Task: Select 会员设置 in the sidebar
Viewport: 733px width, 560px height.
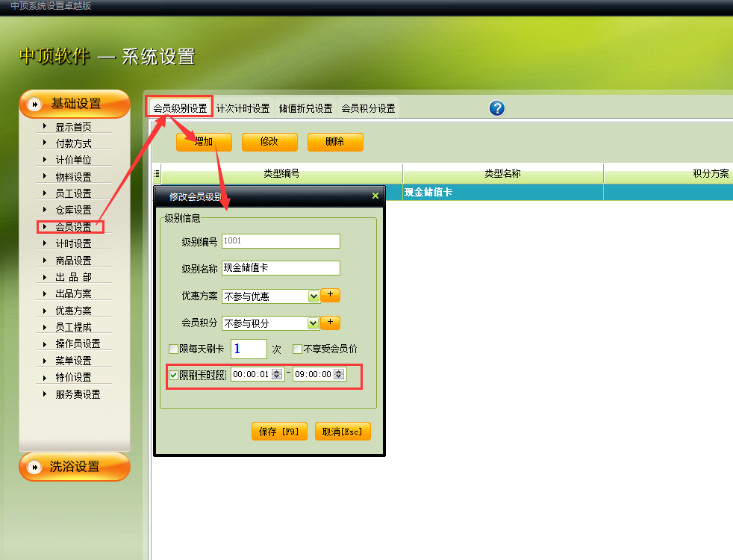Action: (73, 227)
